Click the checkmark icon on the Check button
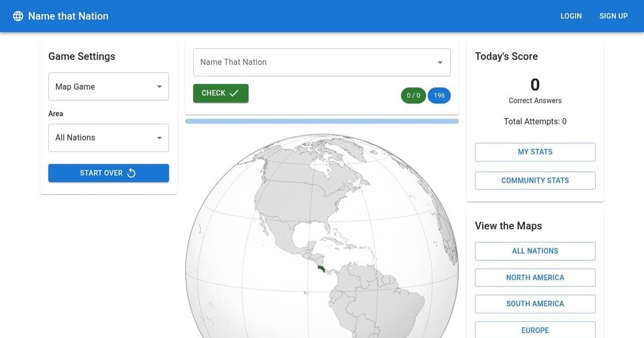The image size is (644, 338). point(234,93)
